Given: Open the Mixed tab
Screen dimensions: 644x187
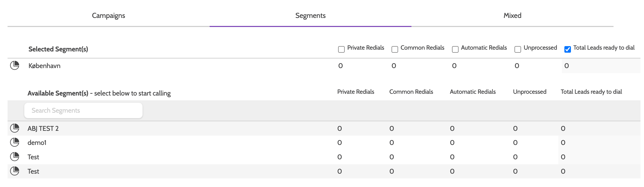Looking at the screenshot, I should [512, 16].
